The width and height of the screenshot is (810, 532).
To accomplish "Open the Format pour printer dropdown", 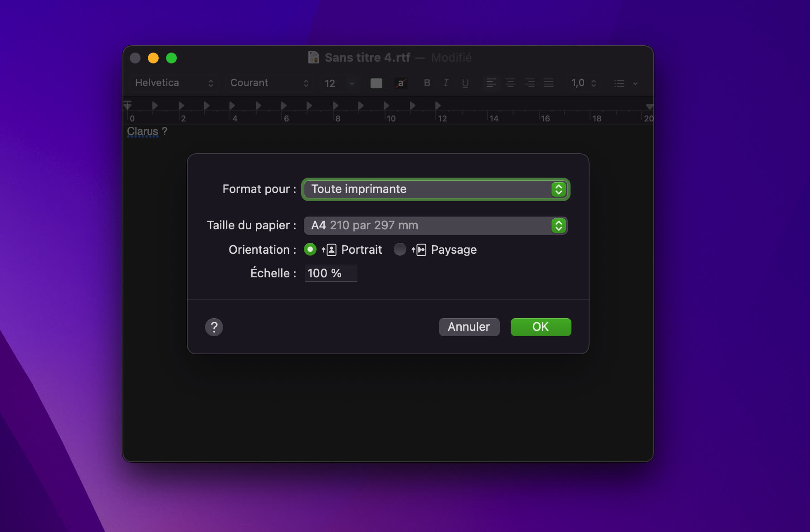I will (x=558, y=189).
